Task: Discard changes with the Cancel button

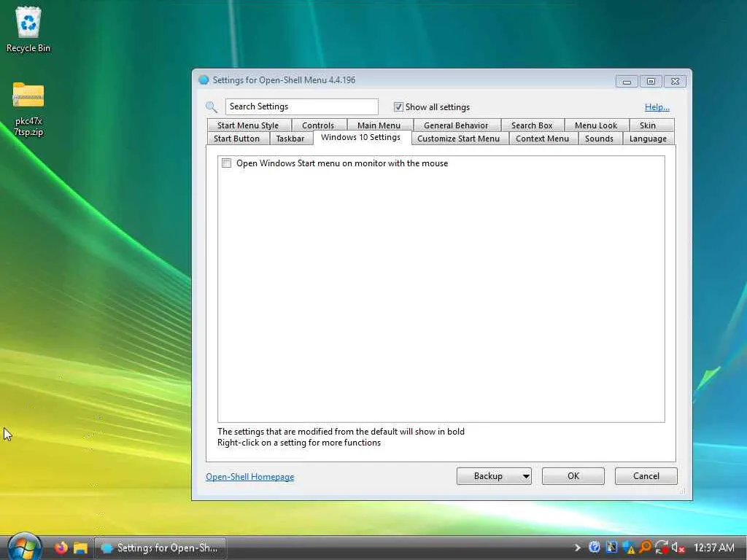Action: point(646,476)
